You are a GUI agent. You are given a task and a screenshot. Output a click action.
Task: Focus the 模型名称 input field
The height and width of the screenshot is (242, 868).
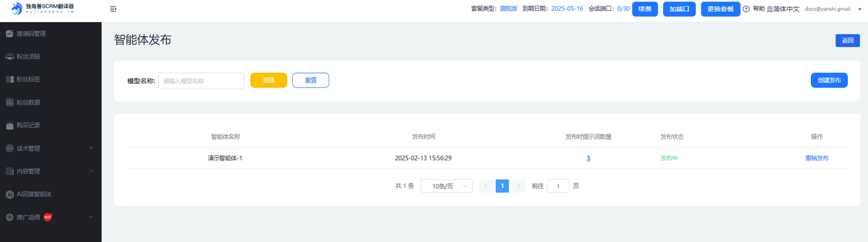pyautogui.click(x=201, y=81)
